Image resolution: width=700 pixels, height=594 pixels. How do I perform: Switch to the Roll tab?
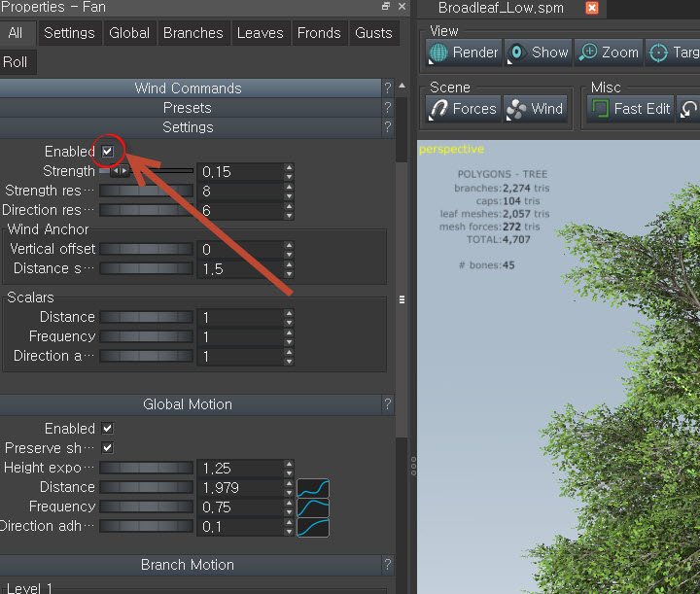coord(16,62)
